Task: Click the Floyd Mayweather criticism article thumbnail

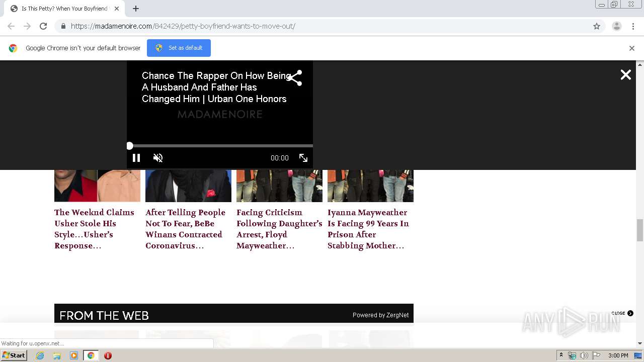Action: [279, 186]
